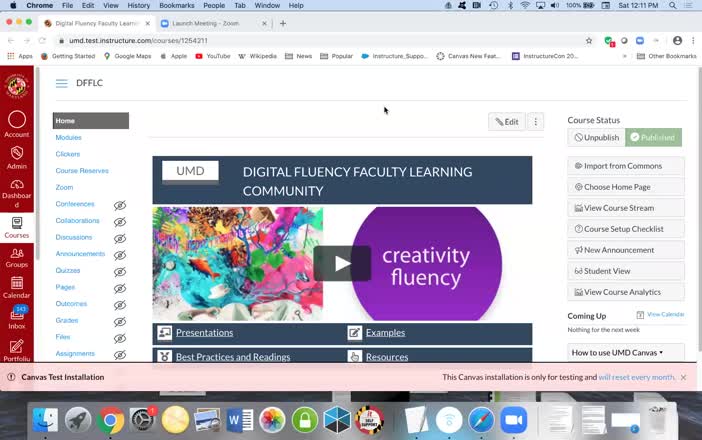Viewport: 702px width, 440px height.
Task: Click the Edit page button
Action: (x=507, y=122)
